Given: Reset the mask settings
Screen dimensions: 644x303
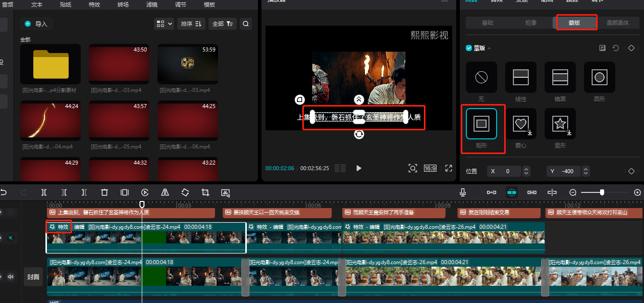Looking at the screenshot, I should (x=616, y=48).
